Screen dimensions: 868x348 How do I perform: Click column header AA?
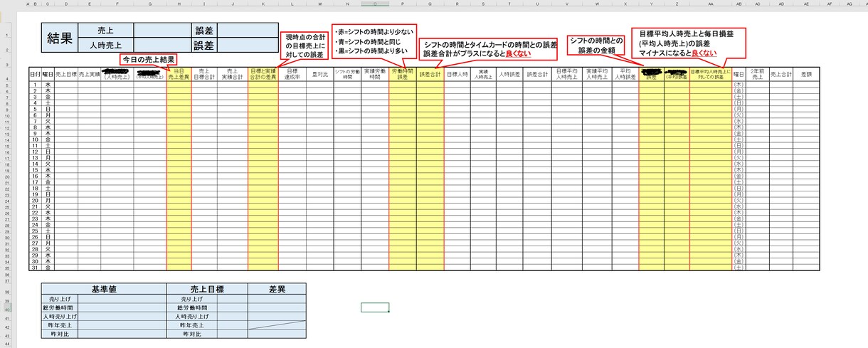tap(711, 4)
